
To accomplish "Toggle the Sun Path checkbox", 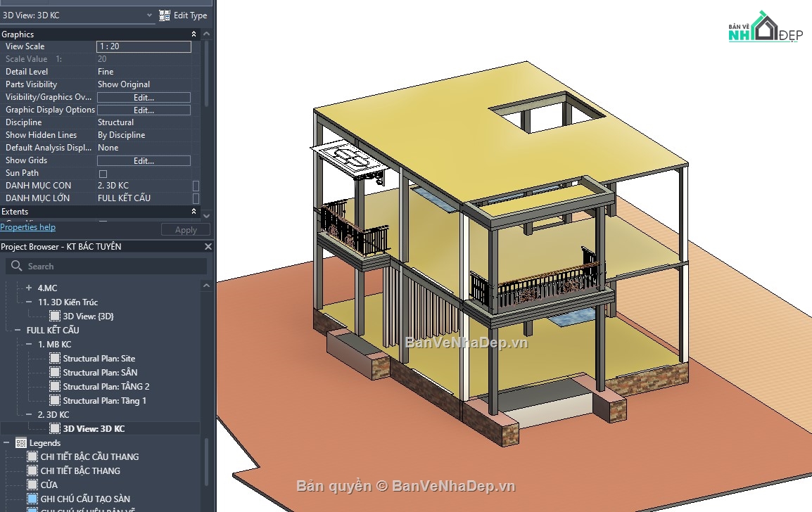I will [103, 174].
